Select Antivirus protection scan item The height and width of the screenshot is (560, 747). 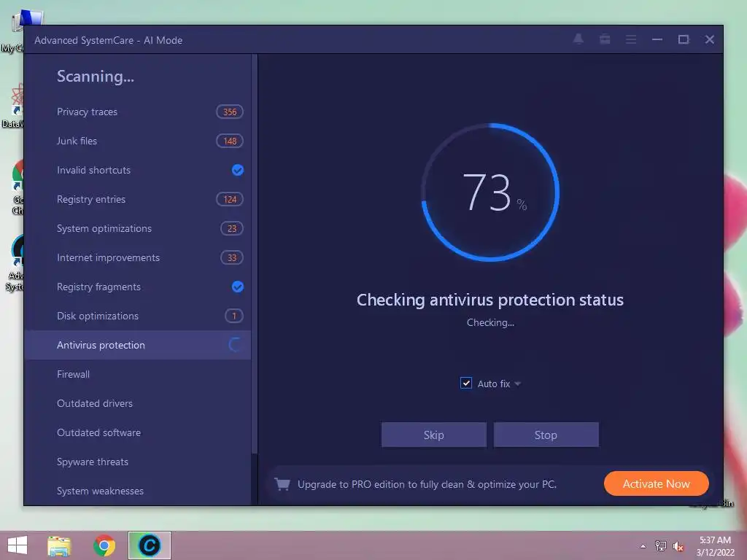(138, 345)
